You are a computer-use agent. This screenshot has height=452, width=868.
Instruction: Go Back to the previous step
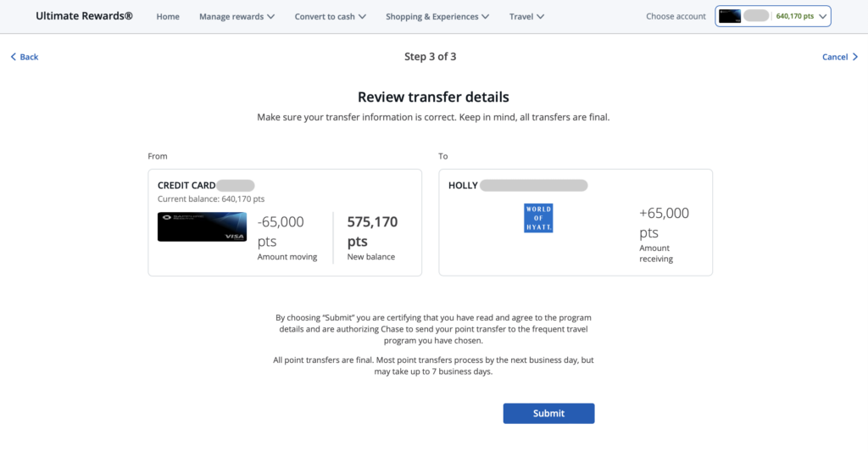25,57
